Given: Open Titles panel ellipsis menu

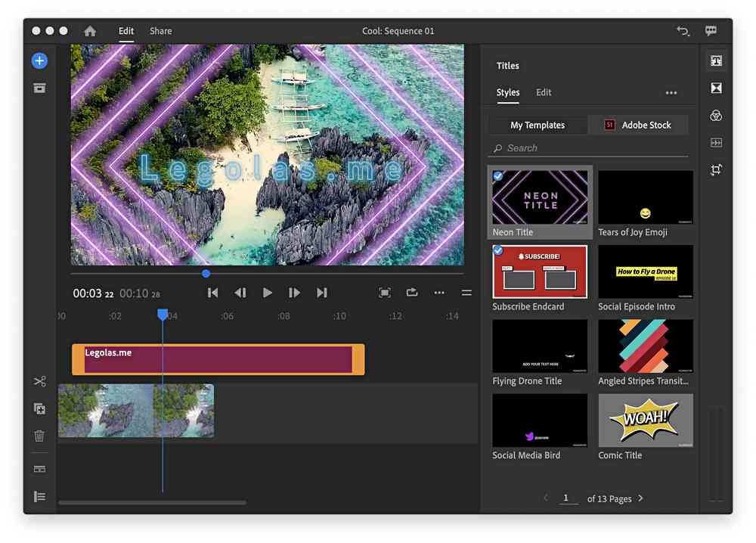Looking at the screenshot, I should (671, 92).
